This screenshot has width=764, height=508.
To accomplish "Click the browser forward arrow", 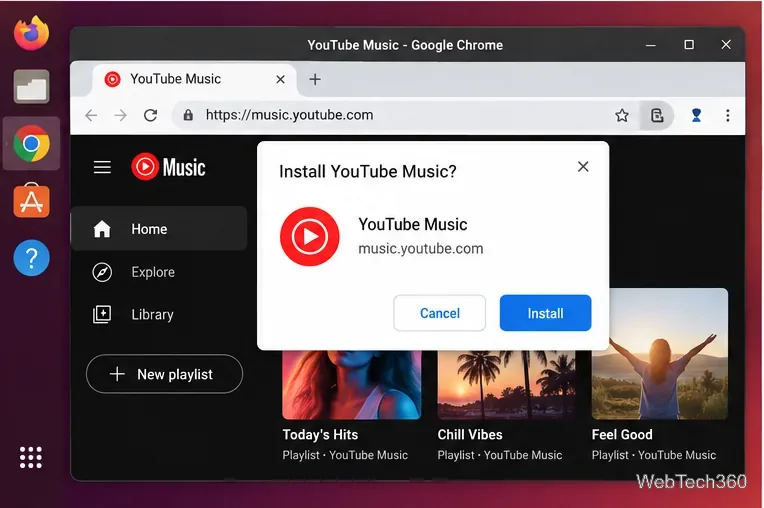I will [120, 115].
